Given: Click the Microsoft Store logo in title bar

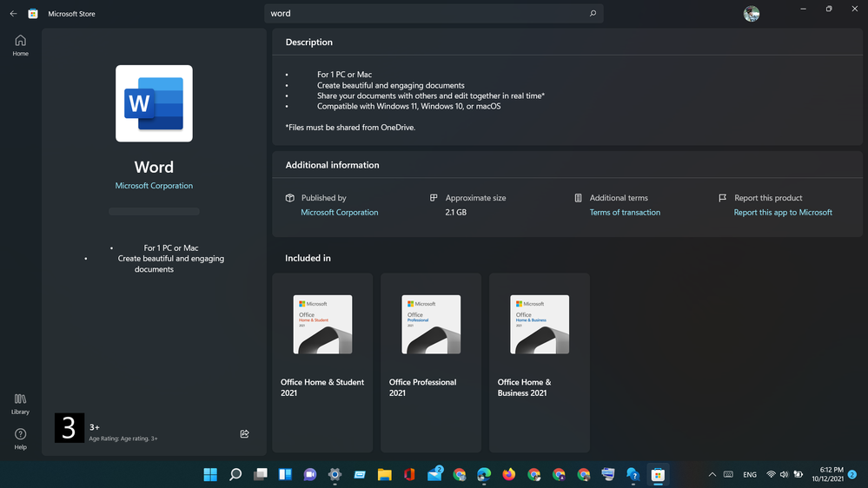Looking at the screenshot, I should pos(33,13).
